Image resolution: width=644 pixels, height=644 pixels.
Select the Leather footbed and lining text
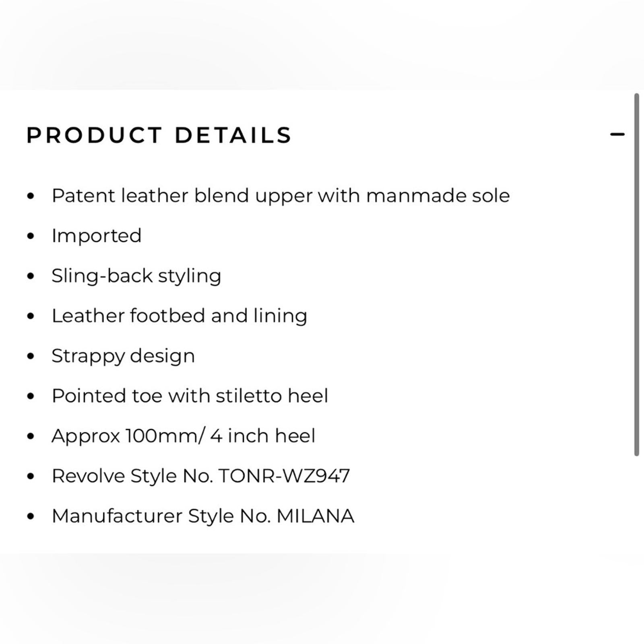(x=179, y=316)
